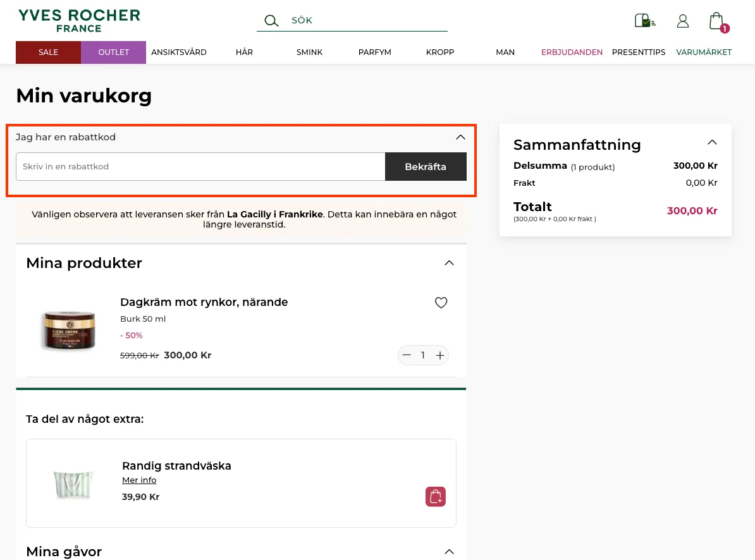Collapse the Mina produkter section
This screenshot has height=560, width=755.
coord(449,263)
